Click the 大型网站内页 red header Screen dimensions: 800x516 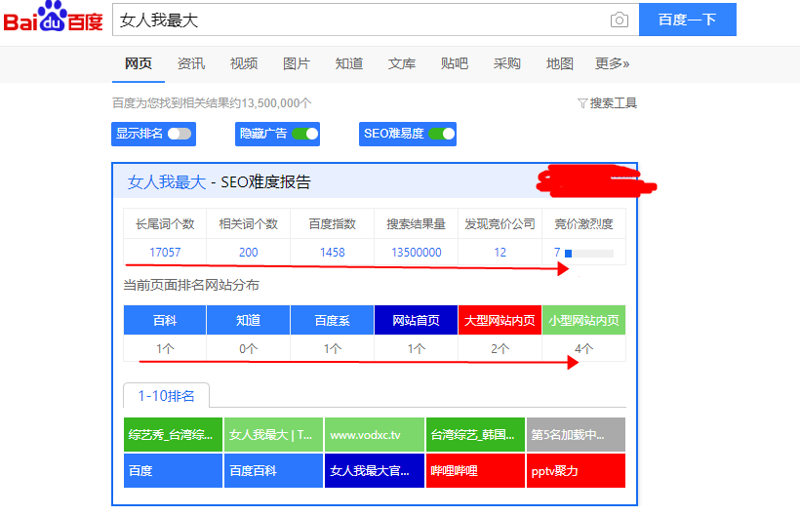[x=499, y=320]
